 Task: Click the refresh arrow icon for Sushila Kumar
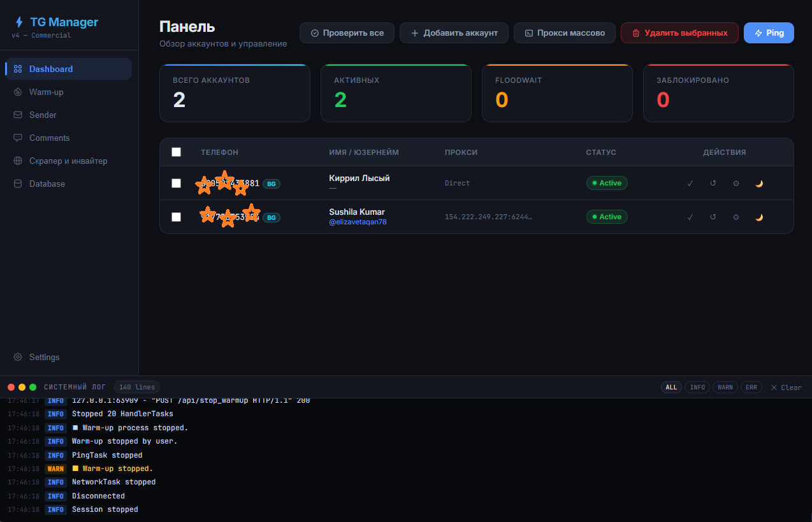click(713, 217)
